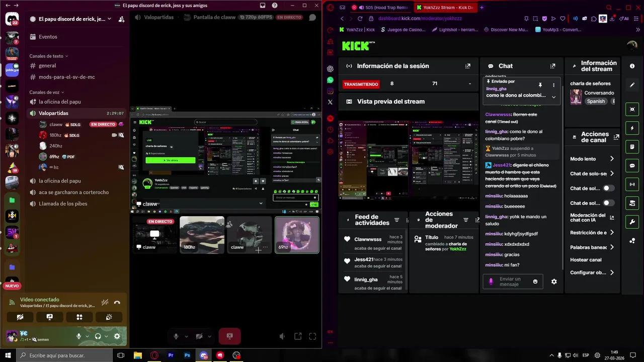Open Discord help question mark icon
This screenshot has width=644, height=362.
pos(274,6)
